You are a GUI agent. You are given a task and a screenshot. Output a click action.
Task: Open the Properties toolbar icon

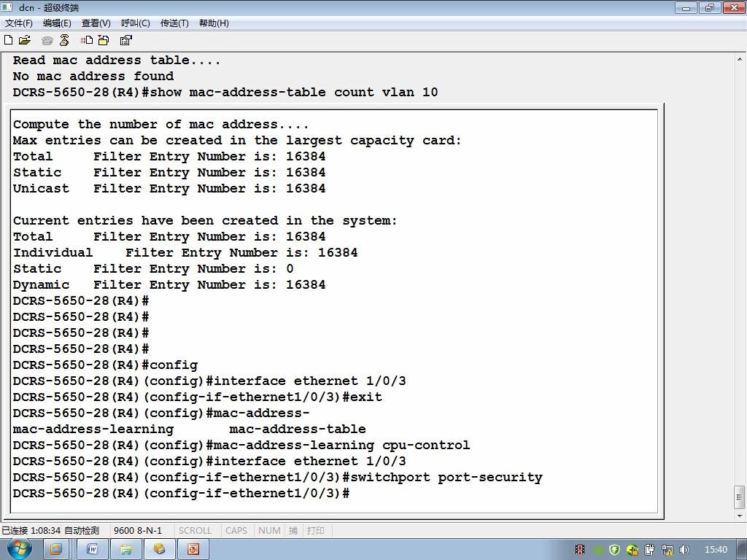pos(125,41)
